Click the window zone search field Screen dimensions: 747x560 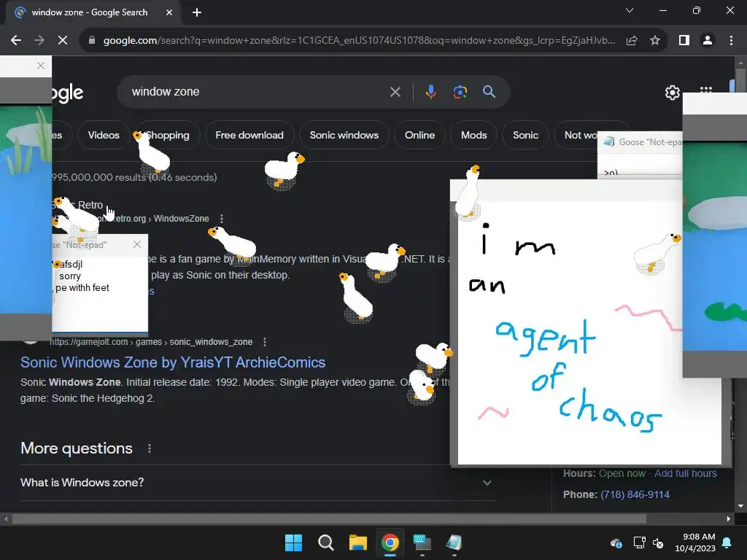(258, 91)
